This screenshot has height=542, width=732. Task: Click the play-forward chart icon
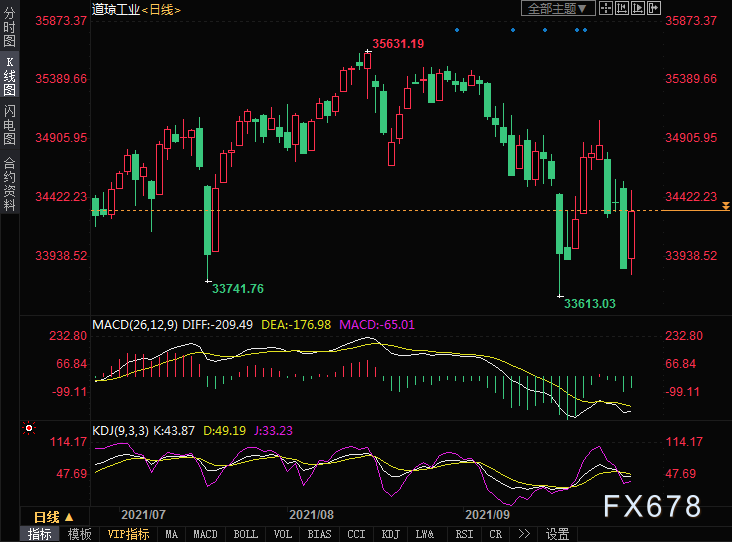click(637, 8)
